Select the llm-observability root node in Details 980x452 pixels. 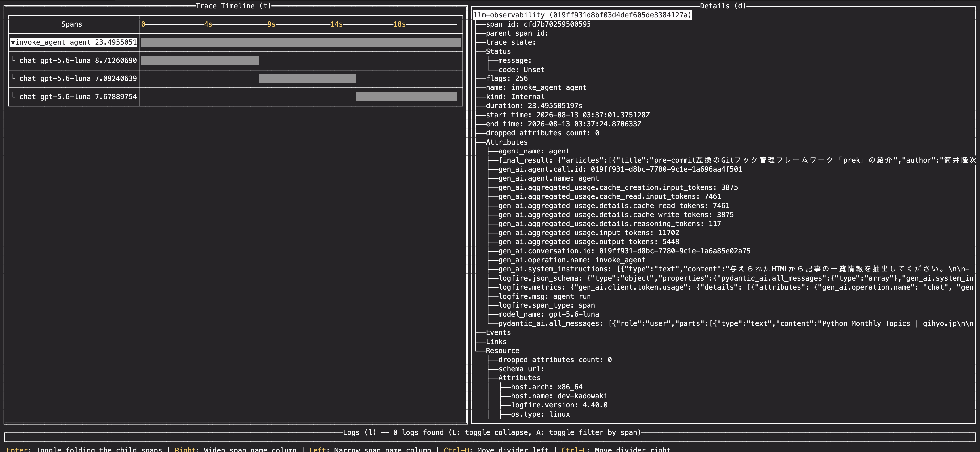582,15
